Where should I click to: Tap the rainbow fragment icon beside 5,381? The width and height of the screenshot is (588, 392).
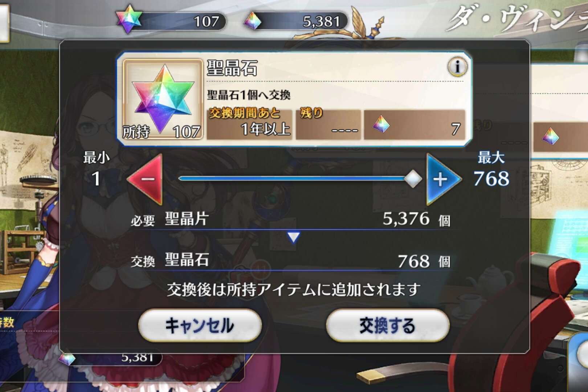pyautogui.click(x=253, y=21)
